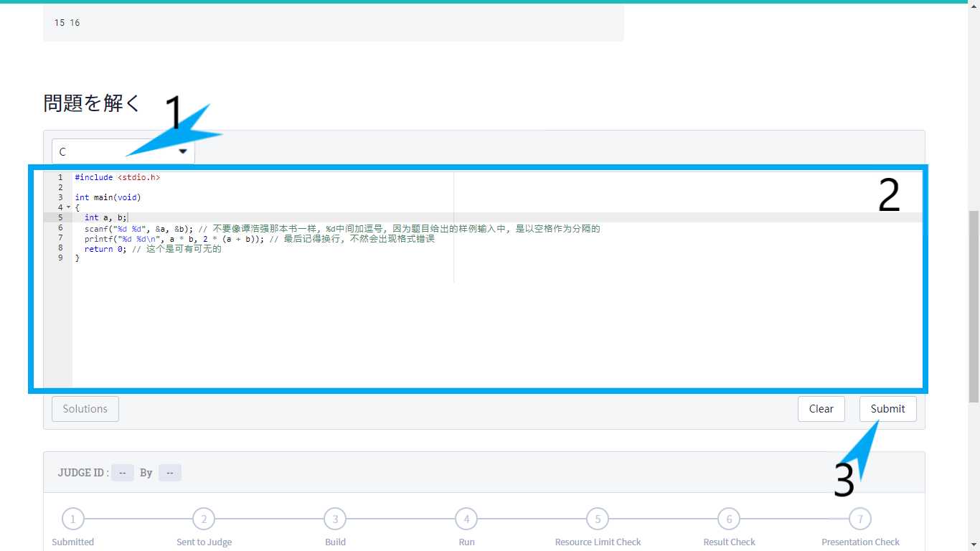The height and width of the screenshot is (551, 980).
Task: Place the cursor on the #include <stdio.h> line
Action: tap(118, 177)
